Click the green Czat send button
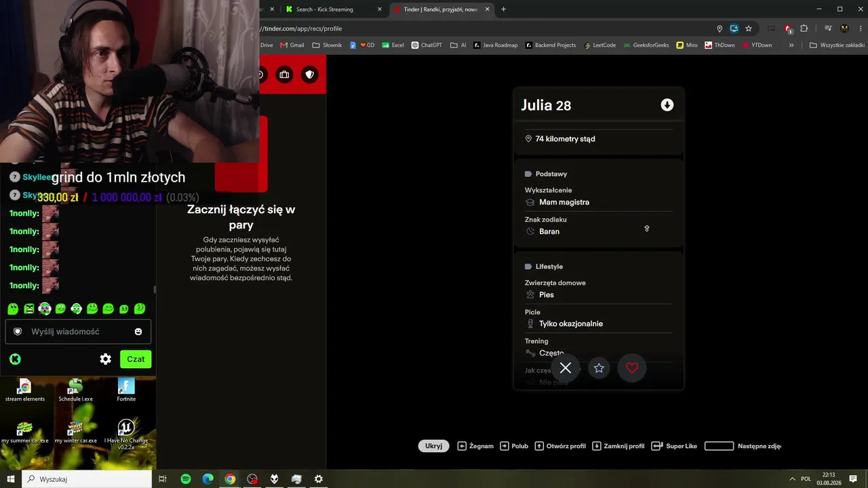This screenshot has height=488, width=868. tap(136, 359)
